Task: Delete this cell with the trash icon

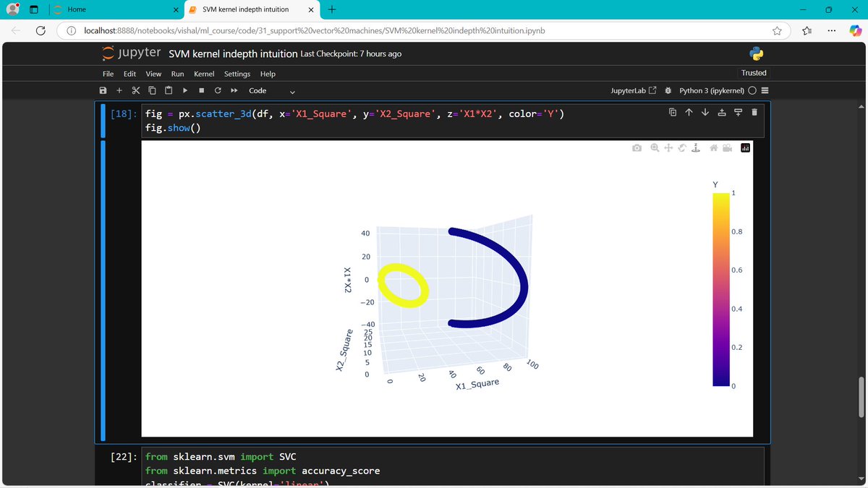Action: [x=754, y=112]
